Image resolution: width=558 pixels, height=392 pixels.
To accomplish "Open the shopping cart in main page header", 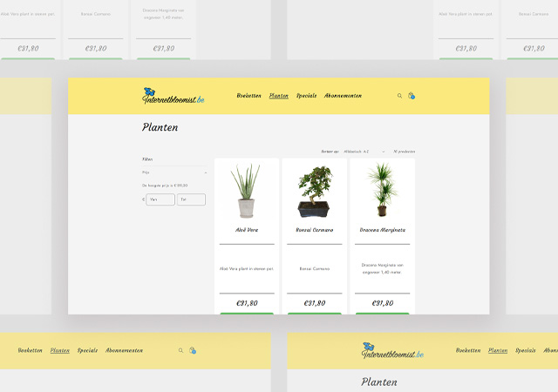I will tap(412, 95).
